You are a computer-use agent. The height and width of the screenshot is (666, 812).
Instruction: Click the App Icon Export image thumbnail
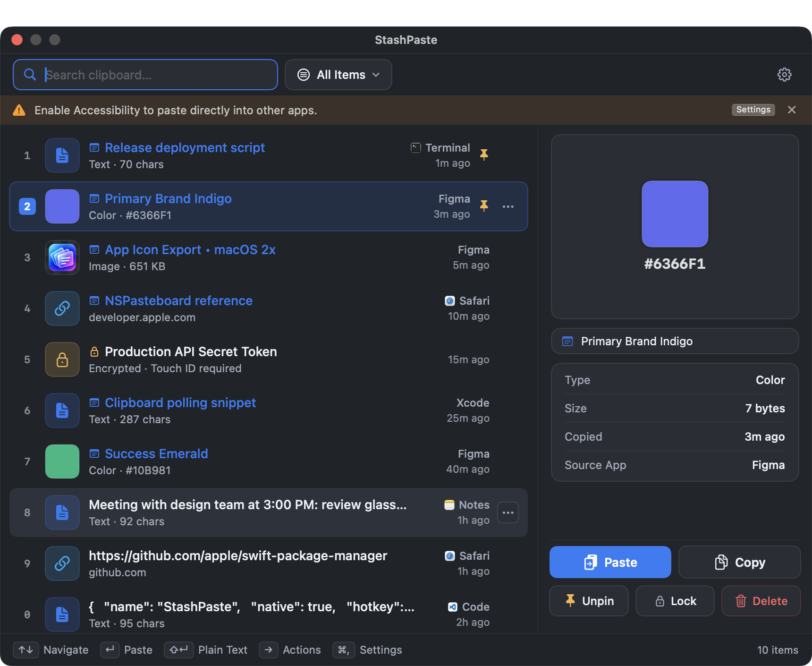coord(62,257)
